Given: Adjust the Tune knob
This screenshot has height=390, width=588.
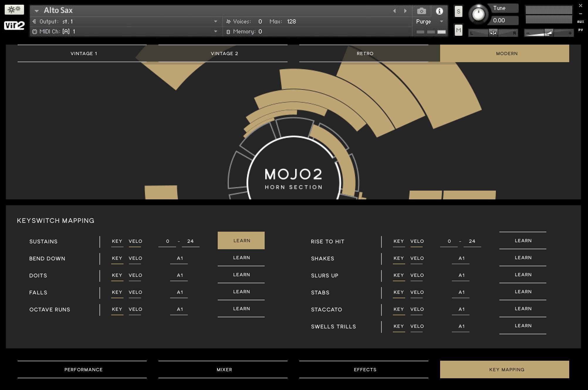Looking at the screenshot, I should point(478,14).
